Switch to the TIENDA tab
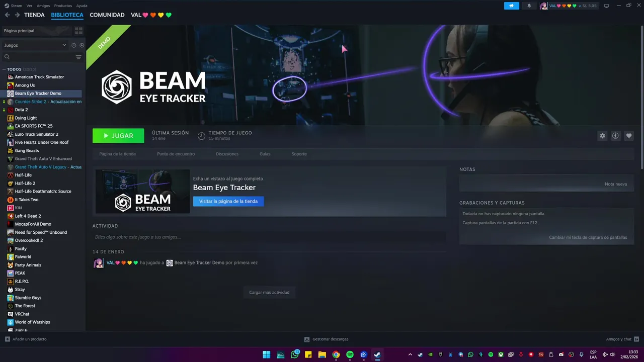 (x=34, y=15)
